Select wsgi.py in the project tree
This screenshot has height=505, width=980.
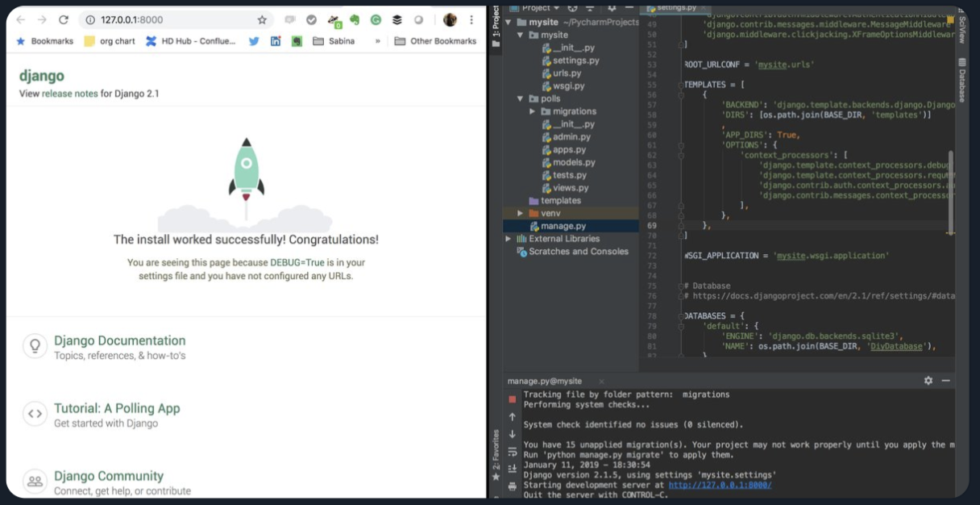563,86
